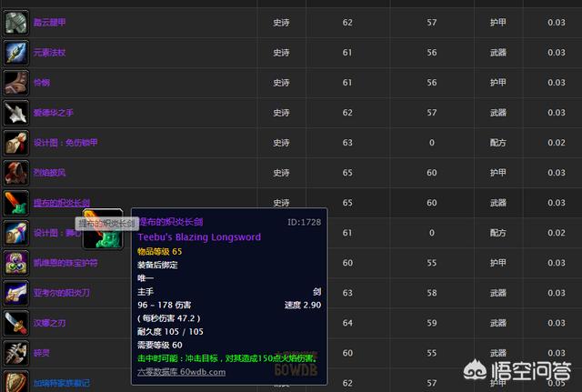The width and height of the screenshot is (582, 392).
Task: Open the top row's purple leg armor name link
Action: point(49,23)
